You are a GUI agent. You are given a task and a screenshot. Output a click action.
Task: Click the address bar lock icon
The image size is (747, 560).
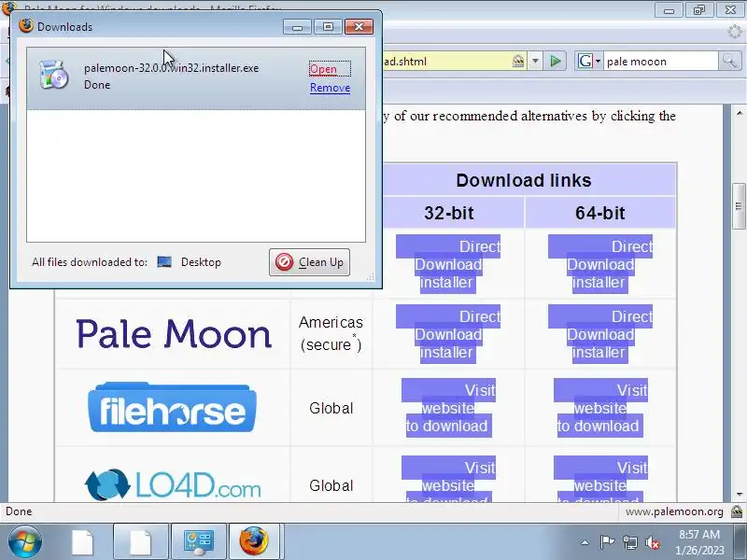pyautogui.click(x=518, y=61)
